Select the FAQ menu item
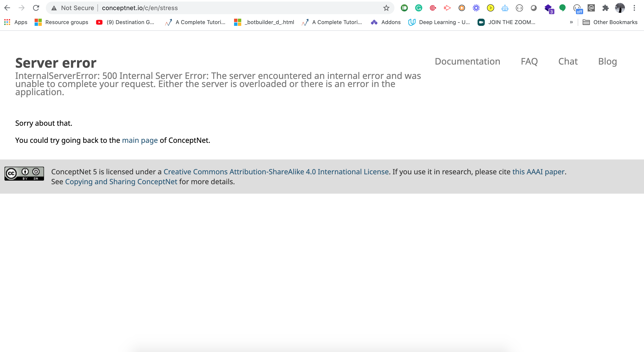Screen dimensions: 644x352 (x=529, y=61)
